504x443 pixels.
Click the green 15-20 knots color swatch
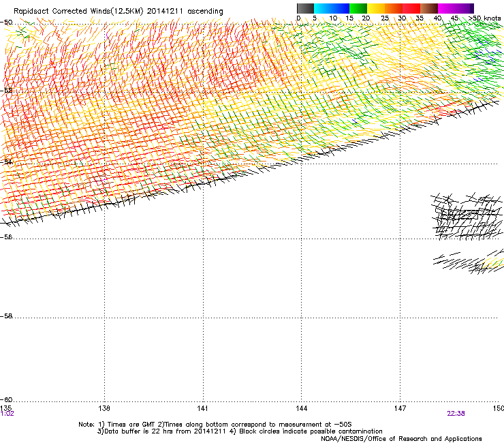pyautogui.click(x=358, y=8)
